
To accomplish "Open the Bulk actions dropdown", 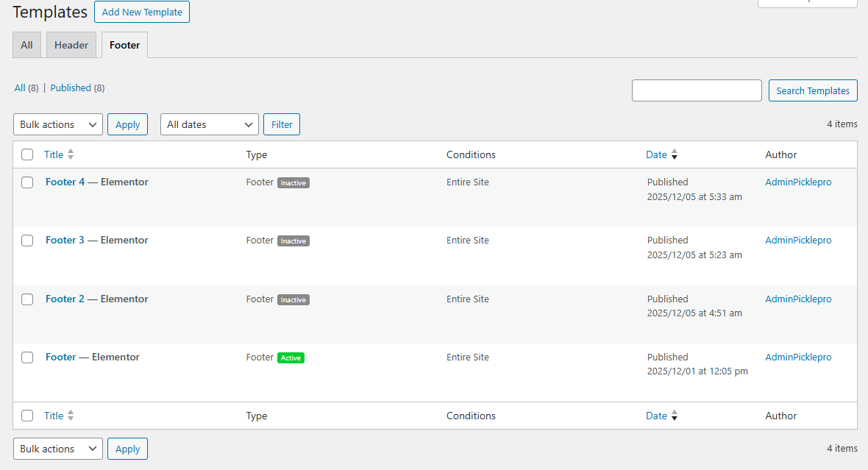I will 57,124.
